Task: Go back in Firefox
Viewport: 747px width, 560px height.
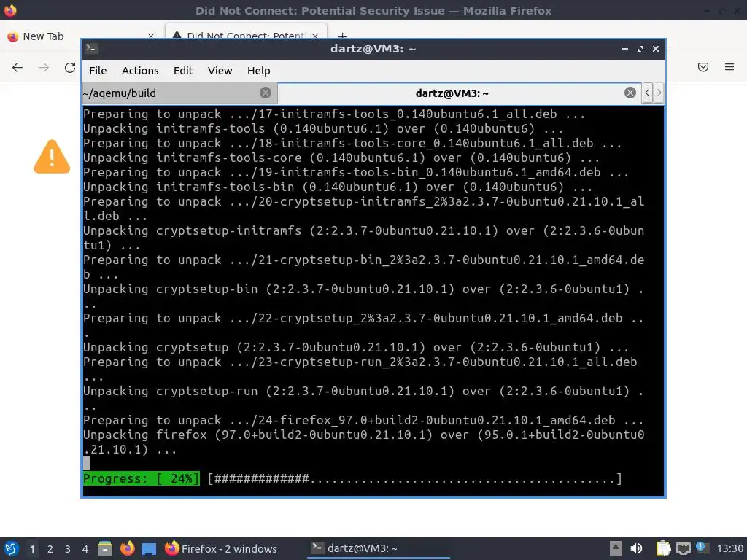Action: click(x=18, y=68)
